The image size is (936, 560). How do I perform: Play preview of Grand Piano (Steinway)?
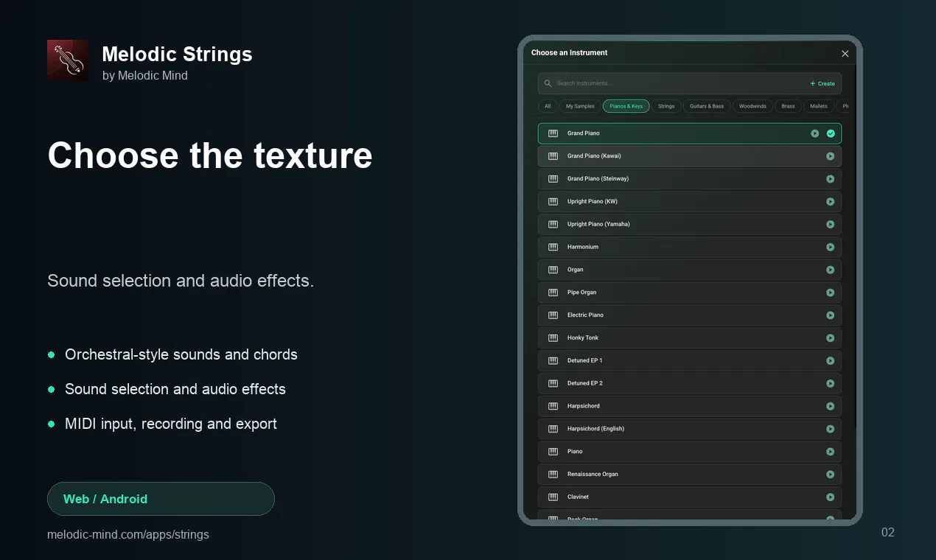tap(830, 179)
